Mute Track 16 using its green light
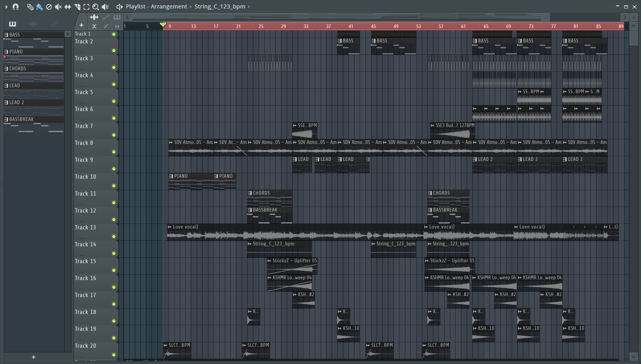 click(114, 287)
